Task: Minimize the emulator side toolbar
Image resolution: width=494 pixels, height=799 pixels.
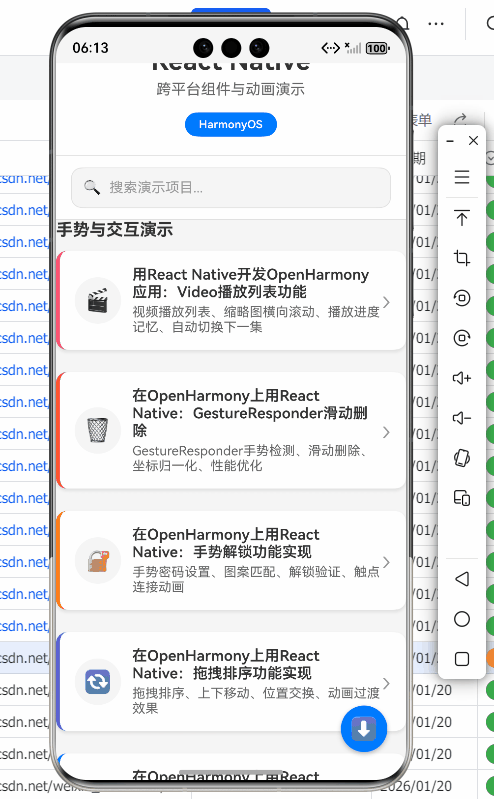Action: point(450,141)
